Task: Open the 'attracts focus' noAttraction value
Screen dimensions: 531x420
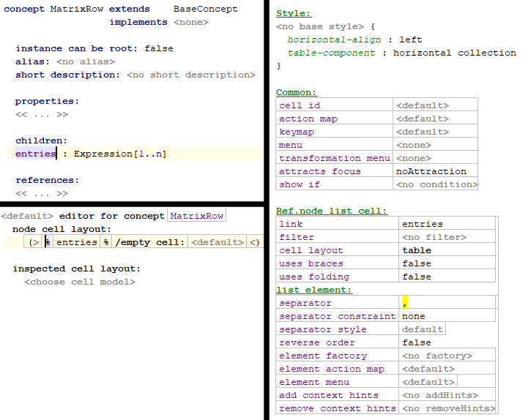Action: (431, 171)
